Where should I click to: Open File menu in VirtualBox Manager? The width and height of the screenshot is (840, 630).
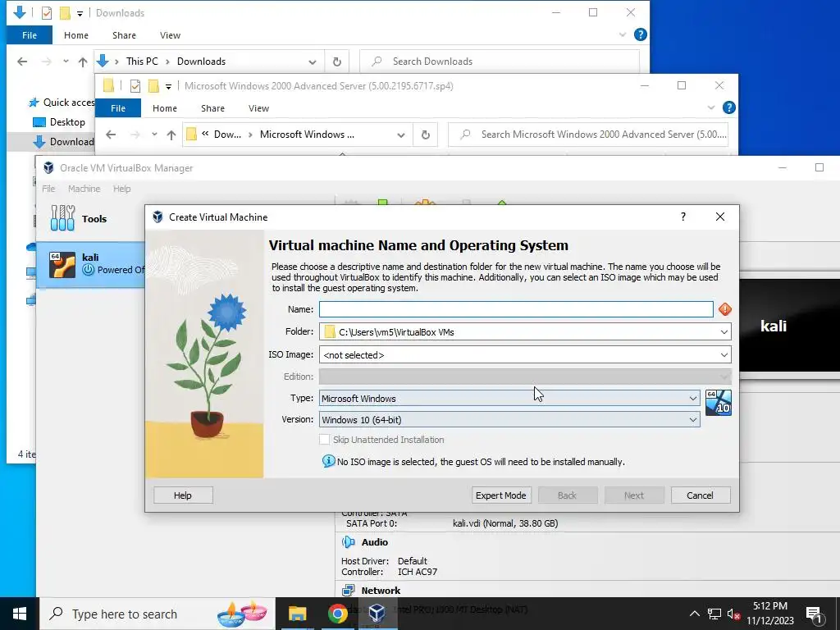[48, 189]
